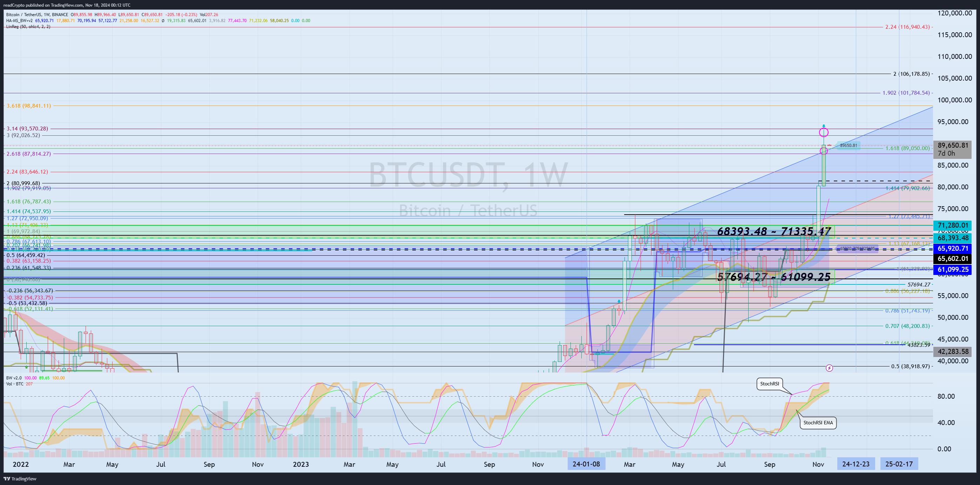Click the 120,000.00 price scale label
980x485 pixels.
coord(954,13)
